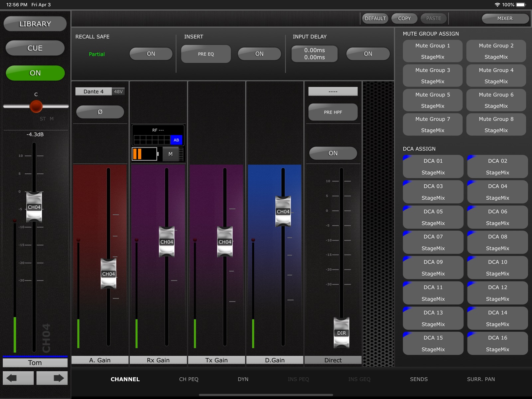
Task: Tap the Tom channel name field
Action: 35,363
